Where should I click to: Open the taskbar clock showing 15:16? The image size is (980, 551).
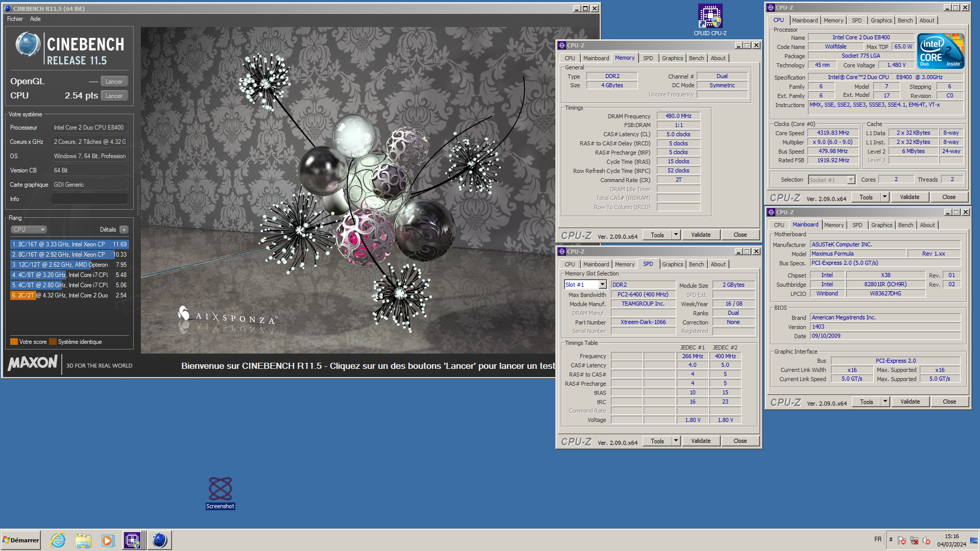[x=951, y=540]
